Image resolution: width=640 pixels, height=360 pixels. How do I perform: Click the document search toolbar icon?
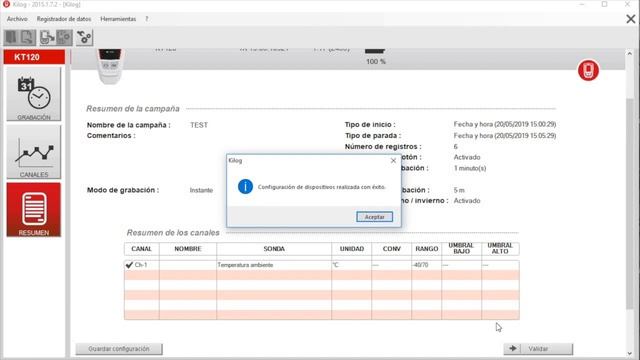click(28, 38)
